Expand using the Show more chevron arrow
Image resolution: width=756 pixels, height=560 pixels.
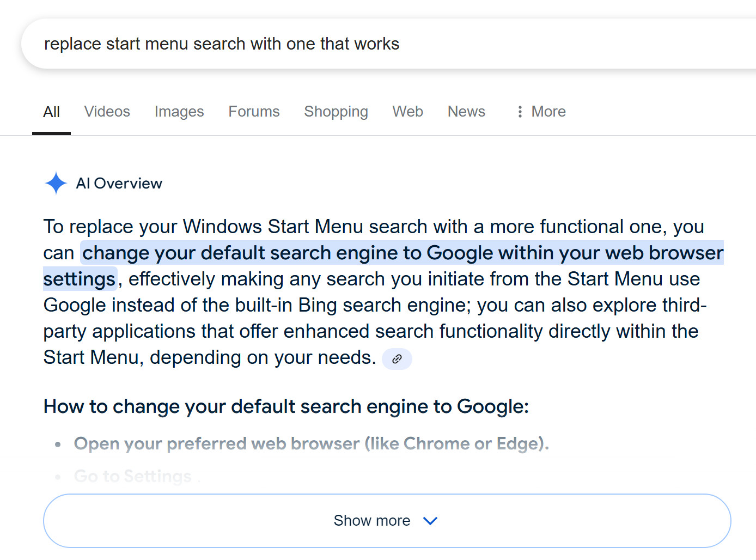430,521
